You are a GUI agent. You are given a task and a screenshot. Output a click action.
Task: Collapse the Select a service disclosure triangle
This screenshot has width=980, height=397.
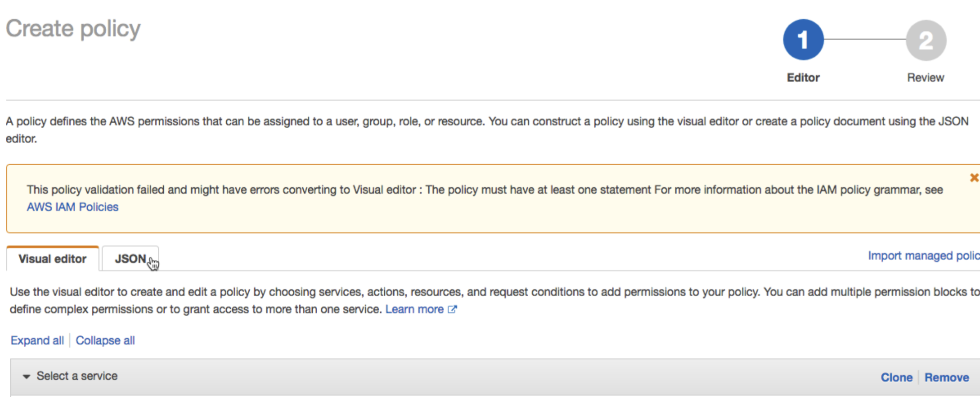26,376
